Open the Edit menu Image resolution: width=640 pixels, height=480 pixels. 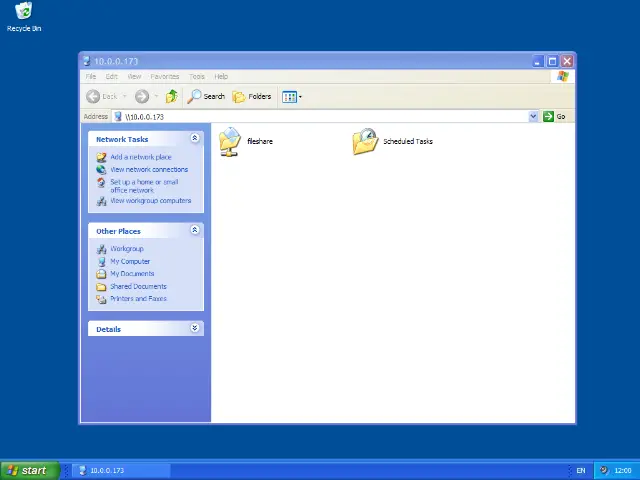pos(111,77)
